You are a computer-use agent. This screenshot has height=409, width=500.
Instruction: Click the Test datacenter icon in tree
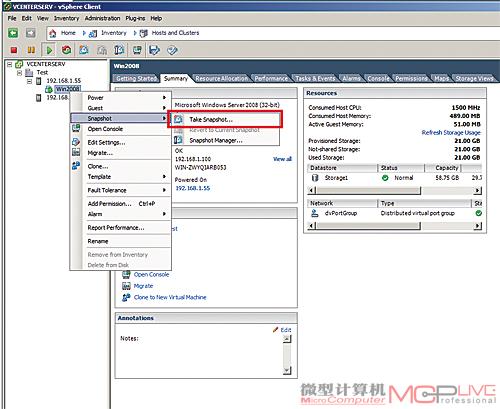29,72
